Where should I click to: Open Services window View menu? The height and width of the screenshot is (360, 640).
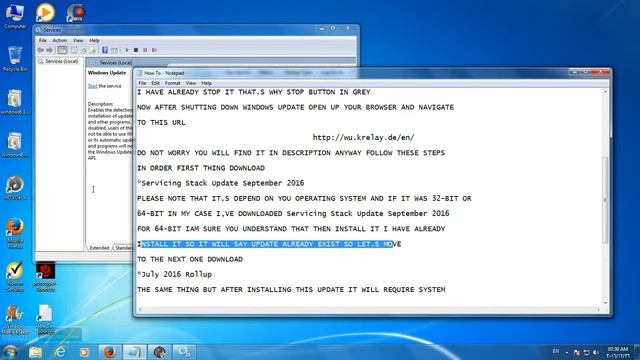pos(78,40)
